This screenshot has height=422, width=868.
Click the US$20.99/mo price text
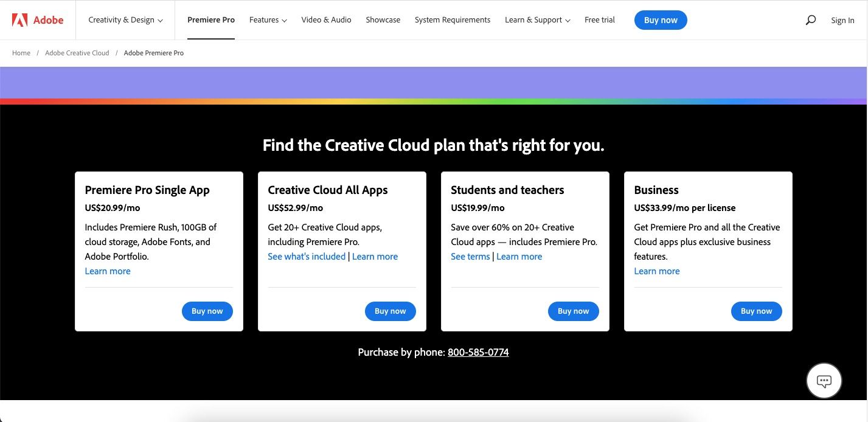(113, 208)
